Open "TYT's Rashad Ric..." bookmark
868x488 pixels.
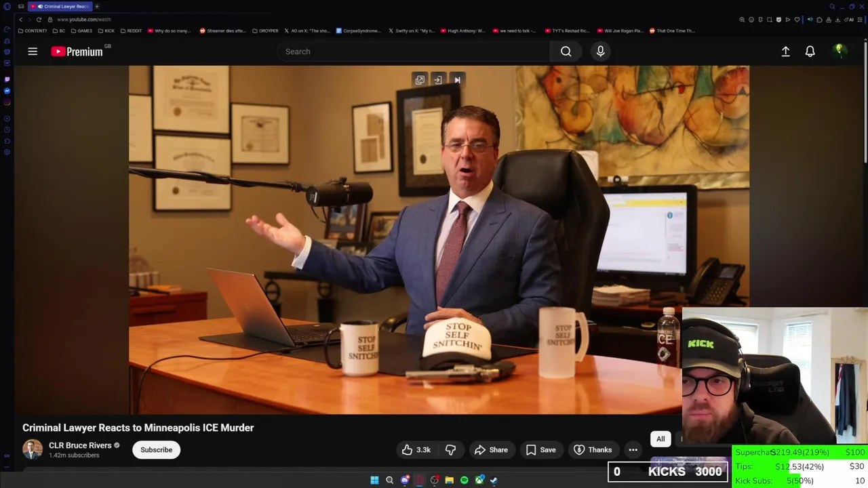click(x=568, y=30)
